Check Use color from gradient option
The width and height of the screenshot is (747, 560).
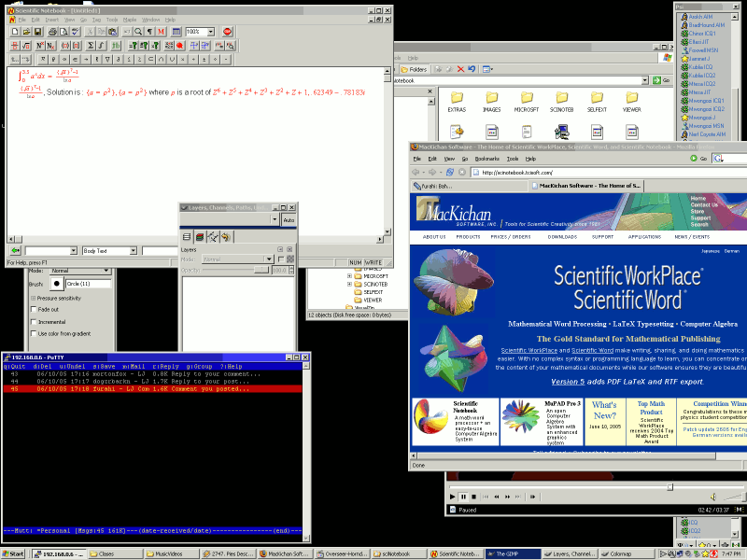pyautogui.click(x=33, y=333)
